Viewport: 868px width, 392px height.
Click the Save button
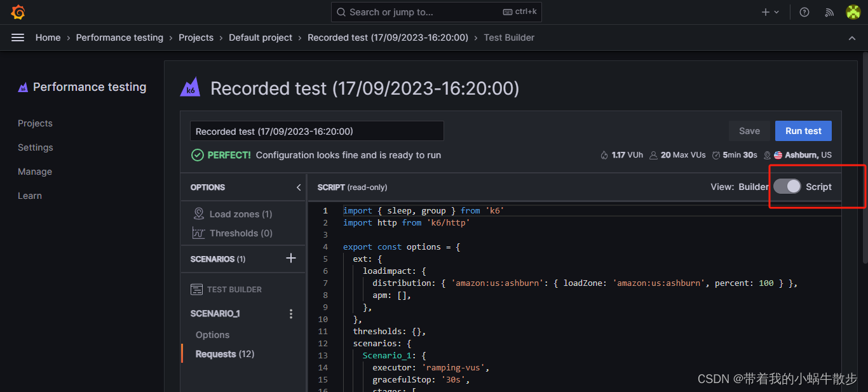tap(749, 131)
